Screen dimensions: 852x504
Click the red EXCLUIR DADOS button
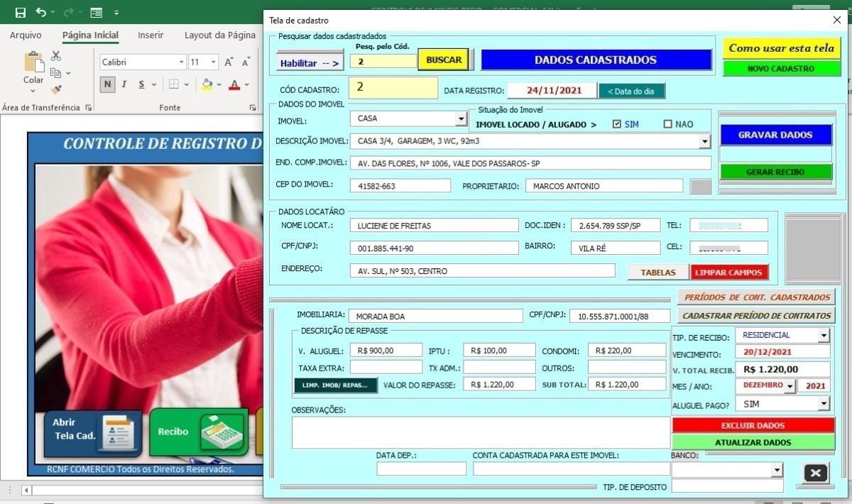[753, 425]
